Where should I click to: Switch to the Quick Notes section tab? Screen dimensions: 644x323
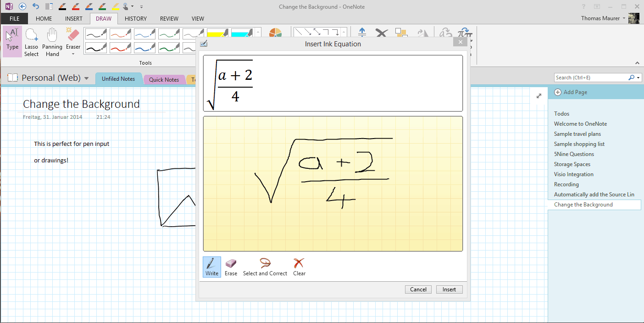pyautogui.click(x=164, y=79)
